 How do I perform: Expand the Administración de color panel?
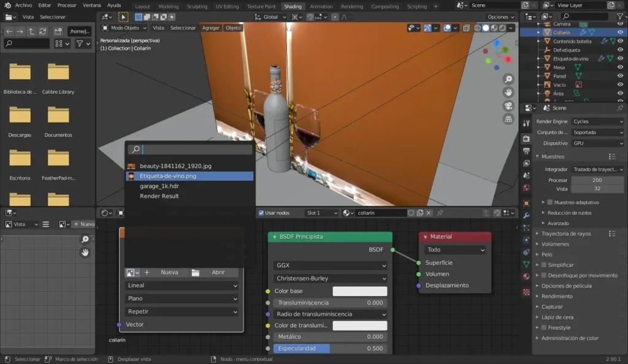click(570, 338)
